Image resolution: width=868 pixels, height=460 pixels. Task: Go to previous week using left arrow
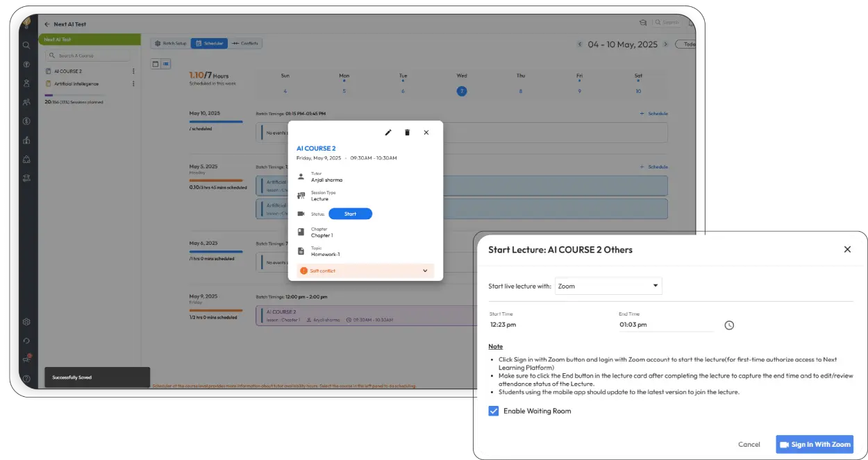pyautogui.click(x=580, y=44)
